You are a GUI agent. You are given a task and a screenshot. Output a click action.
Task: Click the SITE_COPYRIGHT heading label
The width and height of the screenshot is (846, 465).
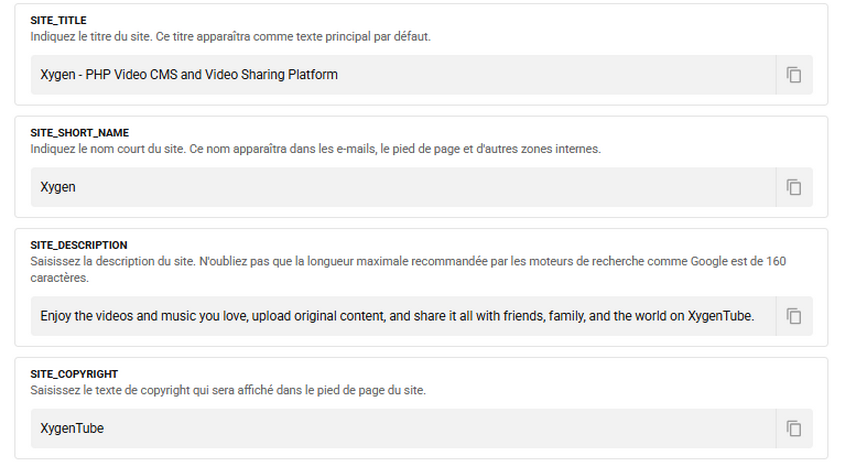coord(75,374)
